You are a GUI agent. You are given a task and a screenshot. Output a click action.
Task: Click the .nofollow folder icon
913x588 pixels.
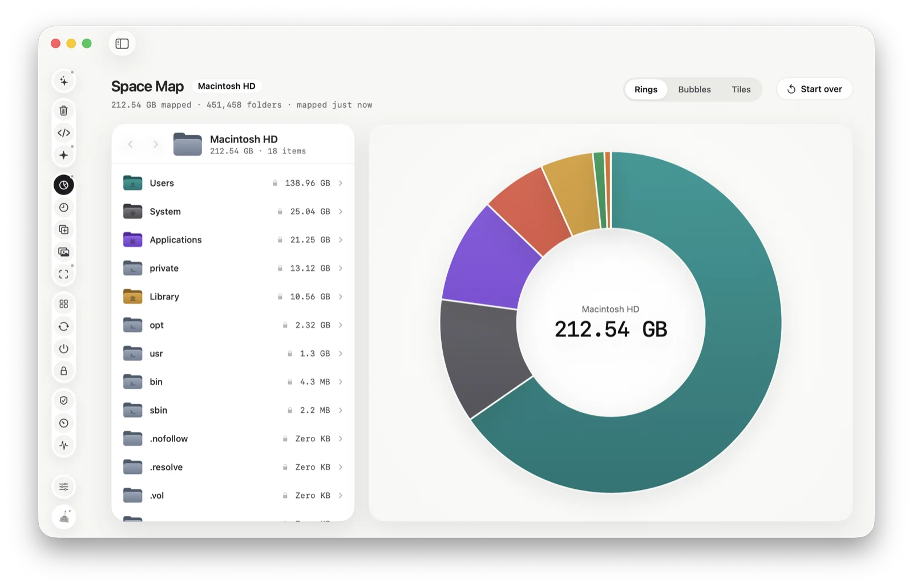coord(133,439)
